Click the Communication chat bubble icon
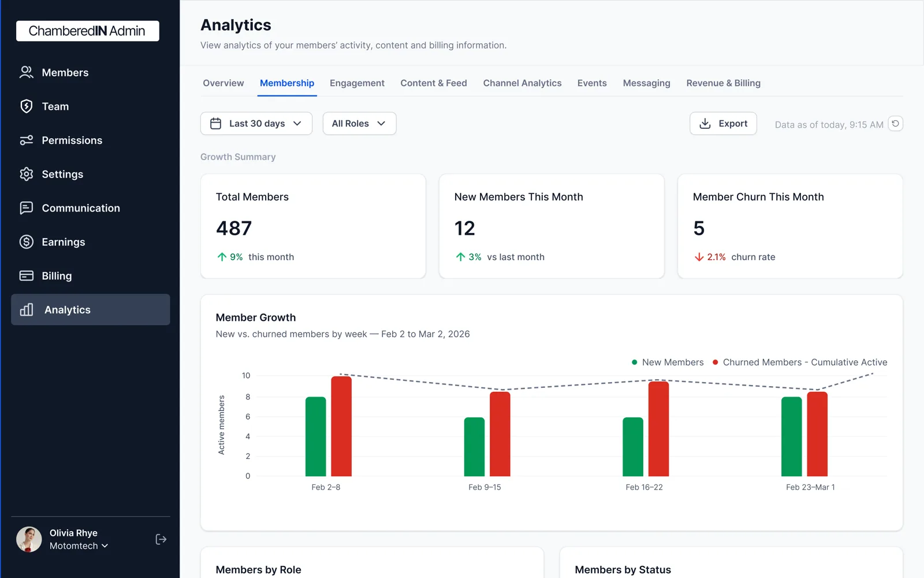This screenshot has width=924, height=578. (x=27, y=208)
